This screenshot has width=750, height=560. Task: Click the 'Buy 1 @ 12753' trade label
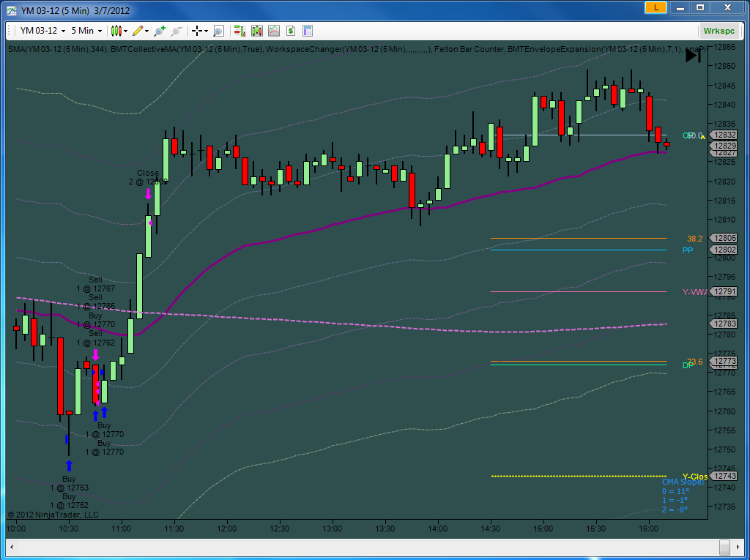[69, 483]
